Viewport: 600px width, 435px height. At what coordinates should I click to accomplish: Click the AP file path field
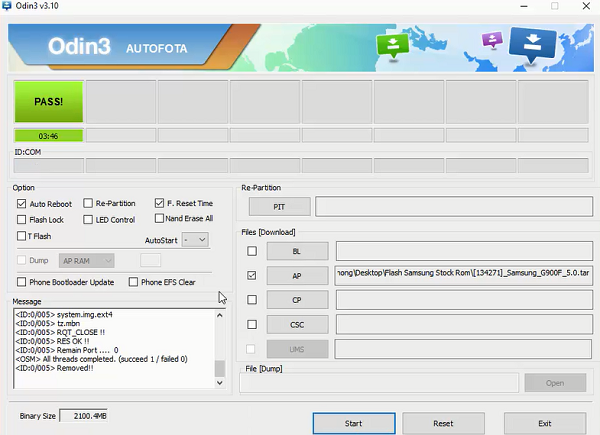(463, 275)
